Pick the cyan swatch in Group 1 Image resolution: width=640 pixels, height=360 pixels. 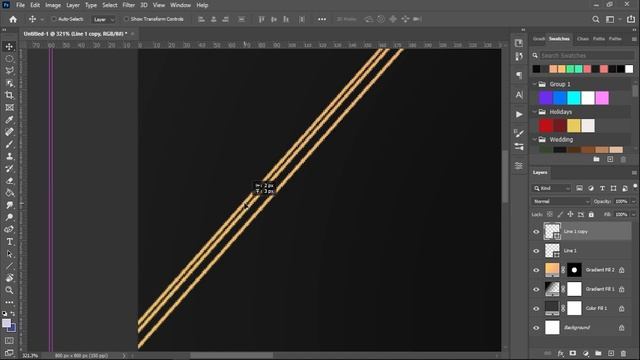(573, 98)
